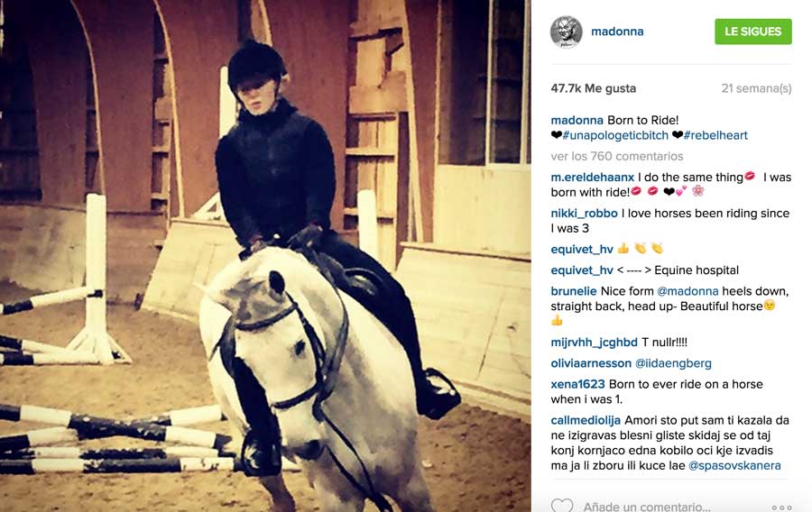Open brunelie commenter profile

point(574,291)
